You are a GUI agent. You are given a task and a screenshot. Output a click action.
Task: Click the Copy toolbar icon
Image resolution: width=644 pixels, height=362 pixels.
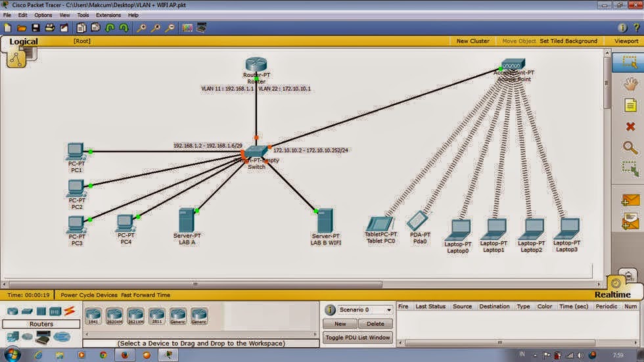point(81,28)
